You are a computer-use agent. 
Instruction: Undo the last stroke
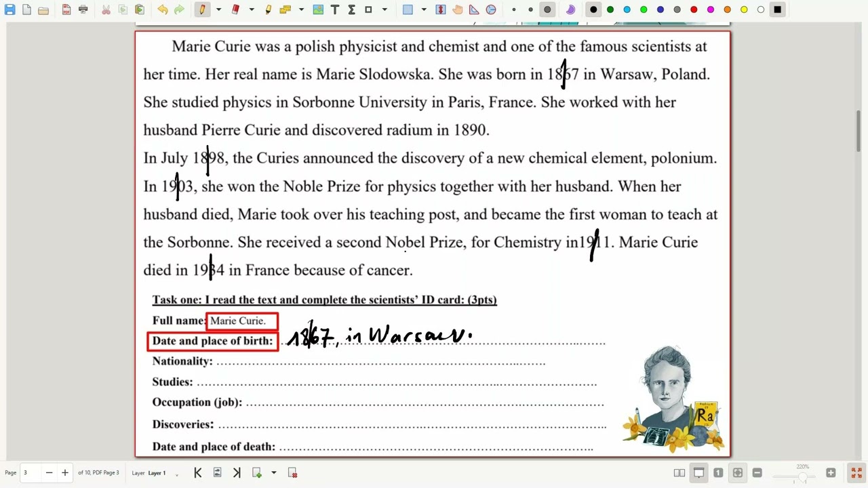163,9
